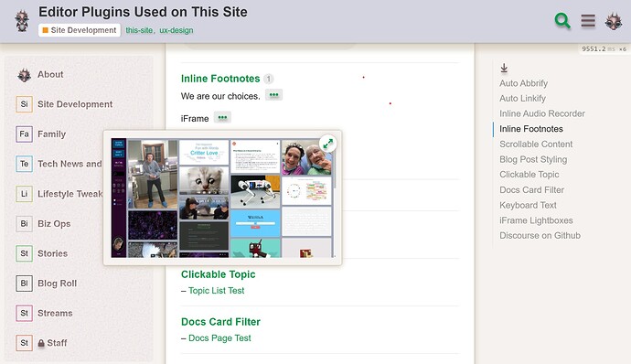
Task: Jump to Keyboard Text in contents
Action: tap(528, 205)
